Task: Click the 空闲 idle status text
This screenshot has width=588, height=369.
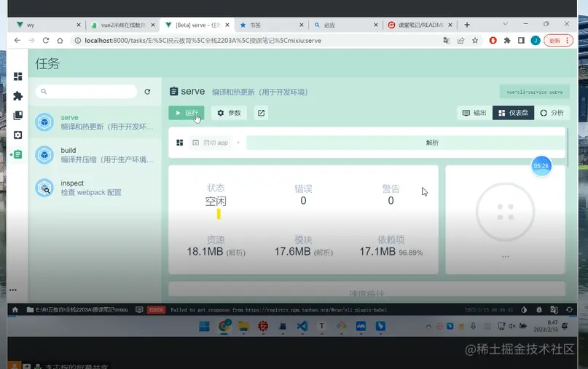Action: coord(216,201)
